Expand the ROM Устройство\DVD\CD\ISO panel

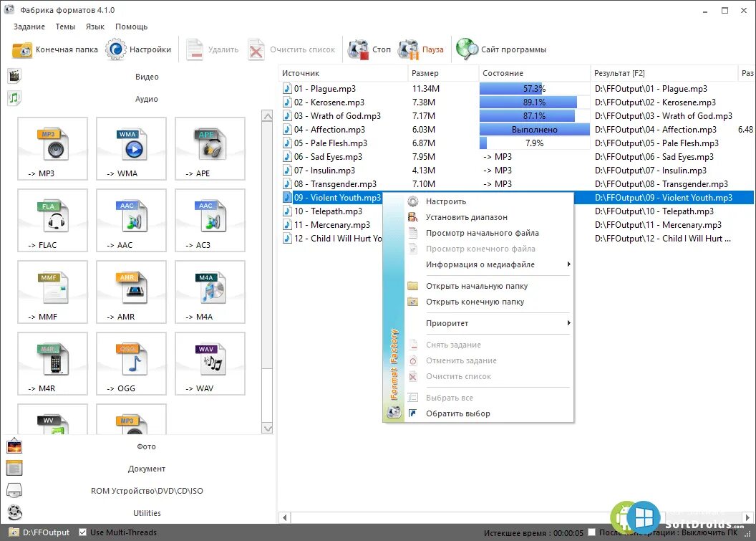coord(147,491)
